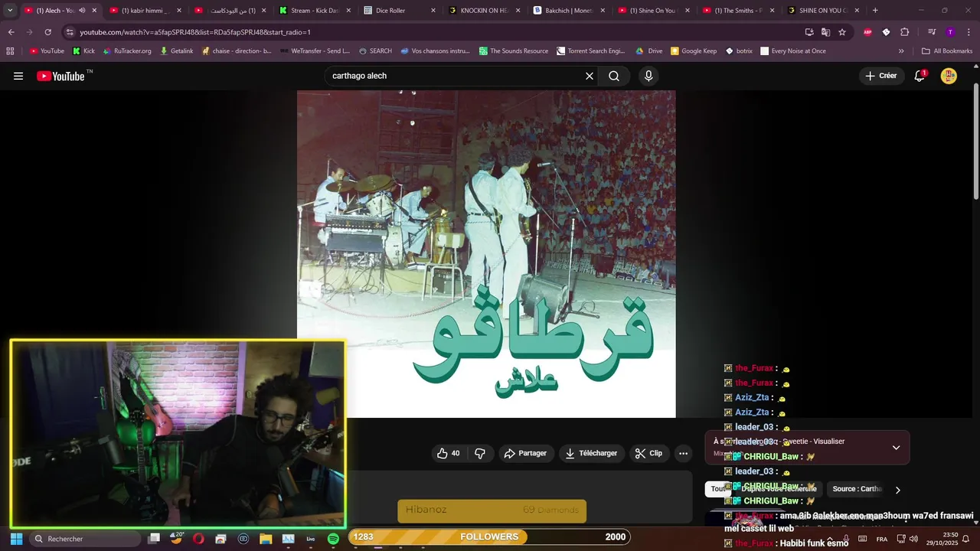Open Opera browser from the taskbar
The width and height of the screenshot is (980, 551).
click(198, 539)
